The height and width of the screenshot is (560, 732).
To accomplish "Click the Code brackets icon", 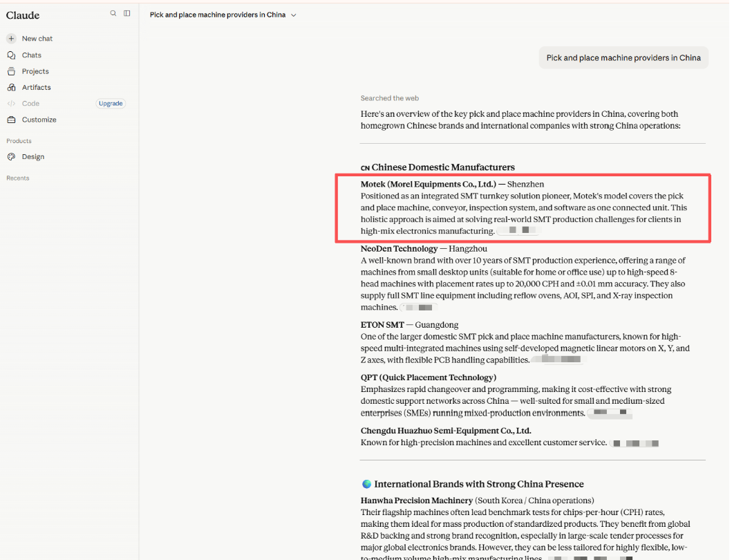I will click(x=12, y=104).
